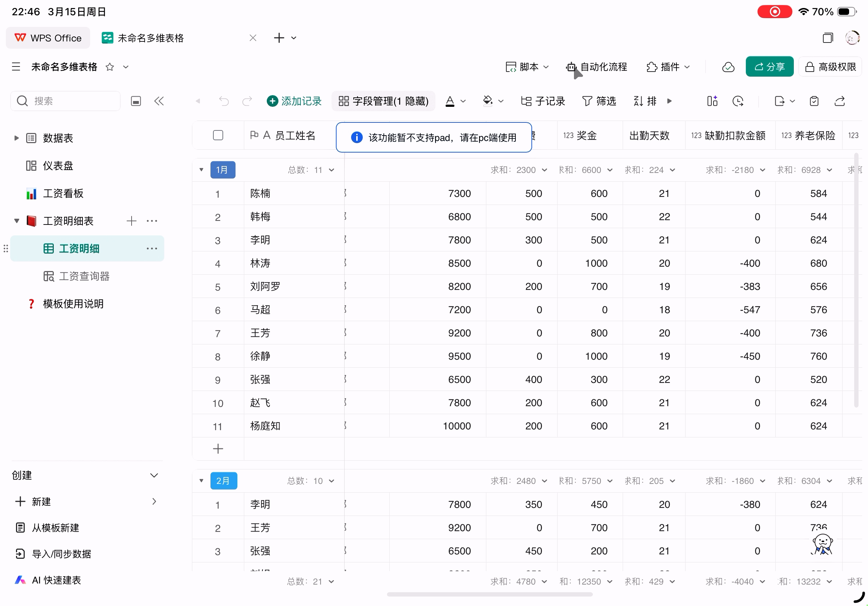Viewport: 868px width, 606px height.
Task: Expand the 数据表 tree item
Action: pos(16,138)
